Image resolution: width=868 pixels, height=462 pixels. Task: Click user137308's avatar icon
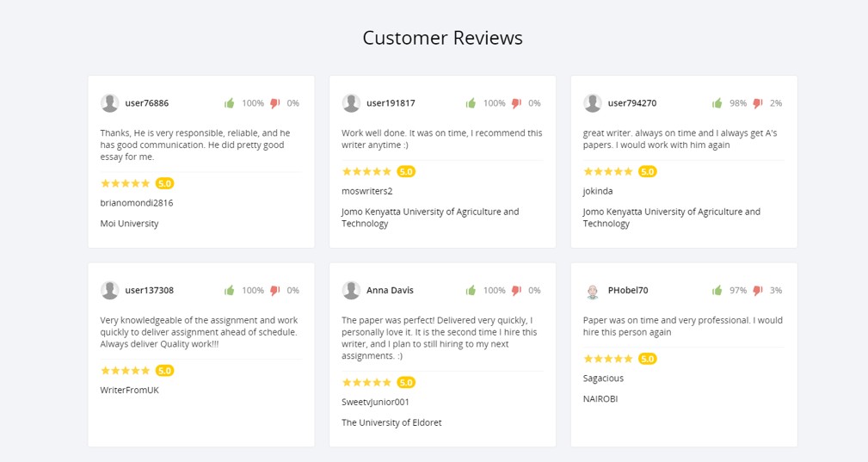click(109, 290)
